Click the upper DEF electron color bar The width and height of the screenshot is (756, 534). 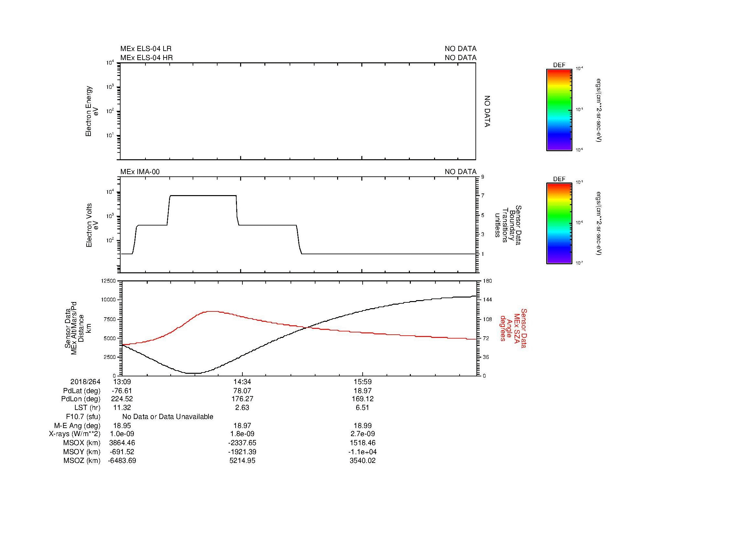pos(559,110)
